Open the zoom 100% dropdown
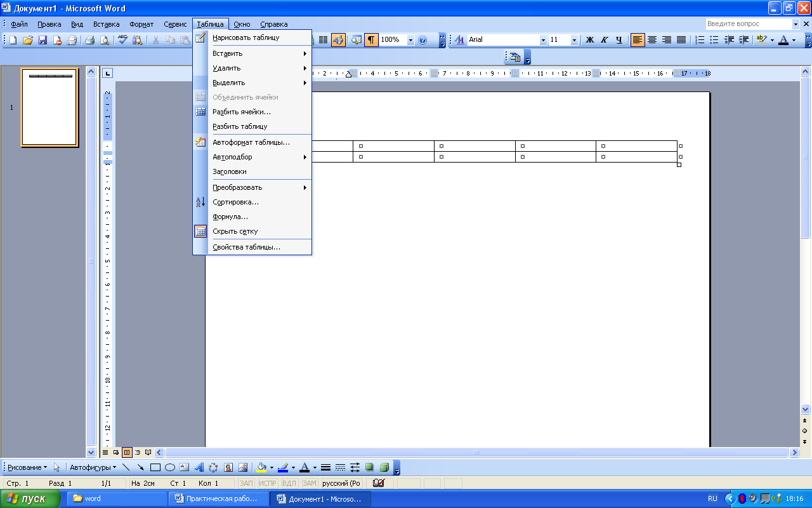The image size is (812, 508). pyautogui.click(x=410, y=40)
